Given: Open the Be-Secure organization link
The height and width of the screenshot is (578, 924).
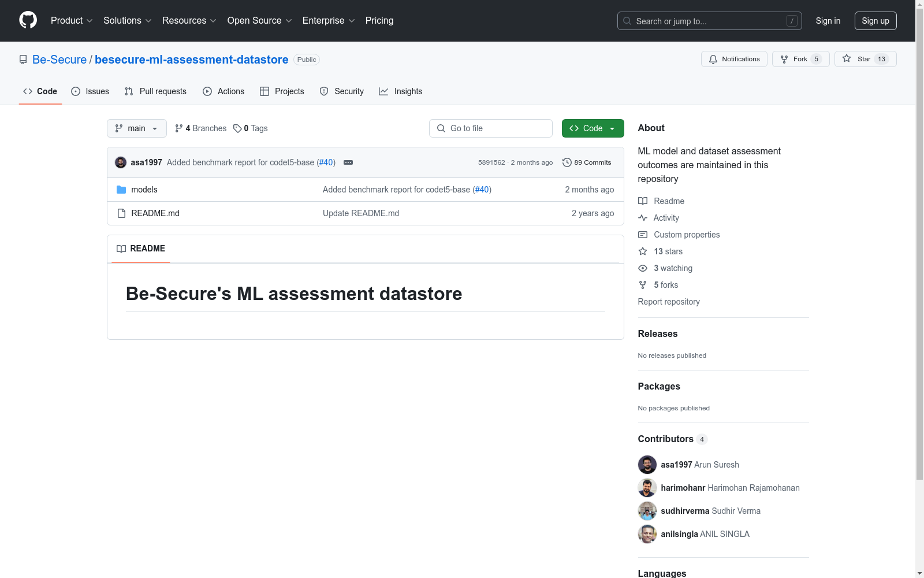Looking at the screenshot, I should pos(59,60).
